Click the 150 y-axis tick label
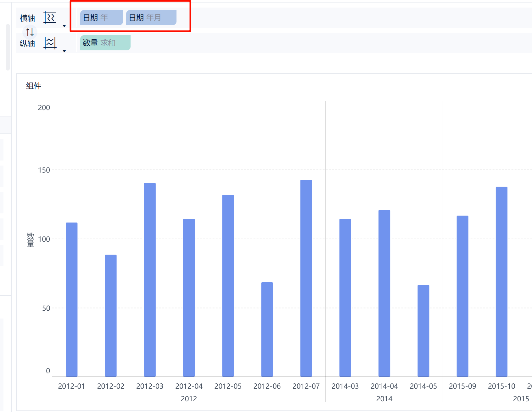This screenshot has height=412, width=532. 44,170
